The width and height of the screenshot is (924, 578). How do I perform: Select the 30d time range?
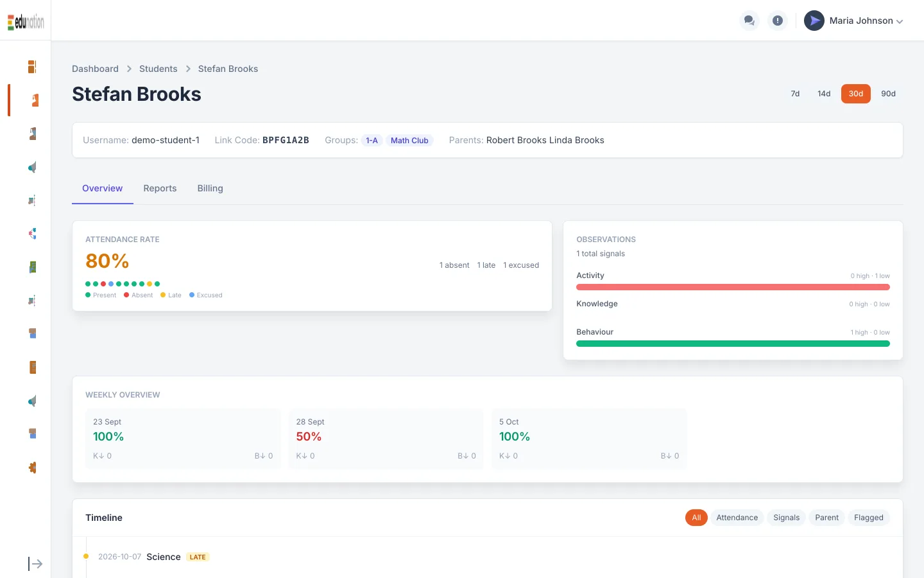point(856,94)
